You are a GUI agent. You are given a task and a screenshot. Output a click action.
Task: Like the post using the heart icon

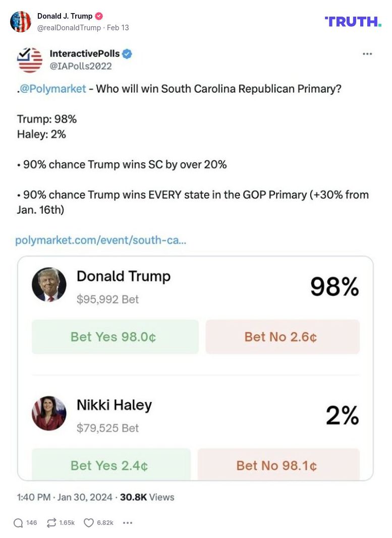(x=88, y=523)
